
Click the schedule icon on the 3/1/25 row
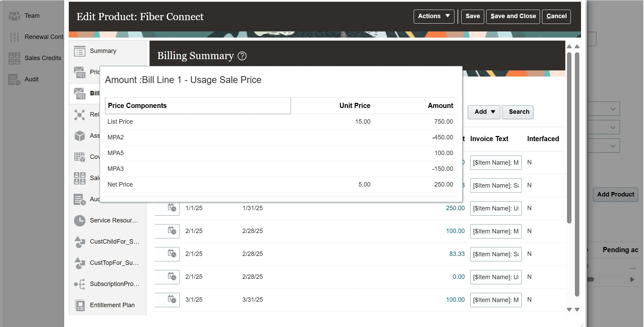coord(172,299)
